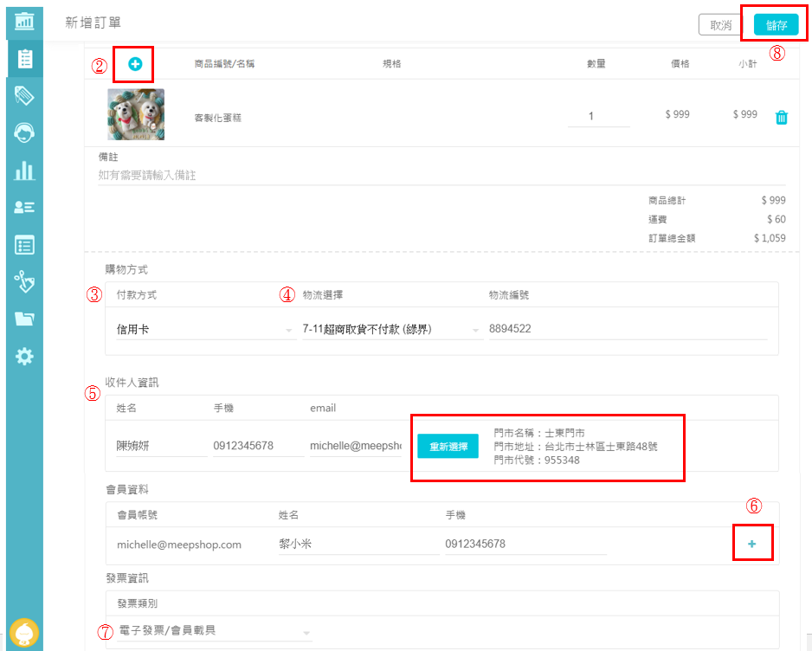Image resolution: width=812 pixels, height=651 pixels.
Task: Click the 客製化蛋糕 product thumbnail
Action: click(136, 115)
